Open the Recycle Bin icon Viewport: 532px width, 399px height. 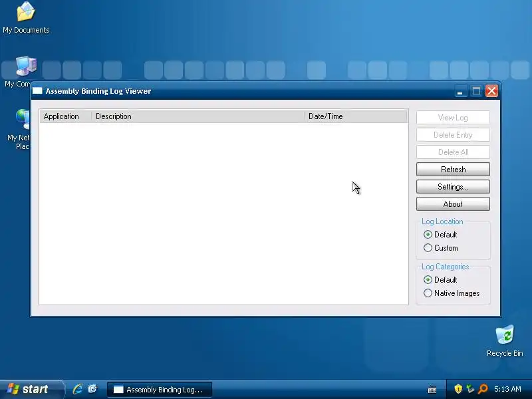pyautogui.click(x=505, y=340)
